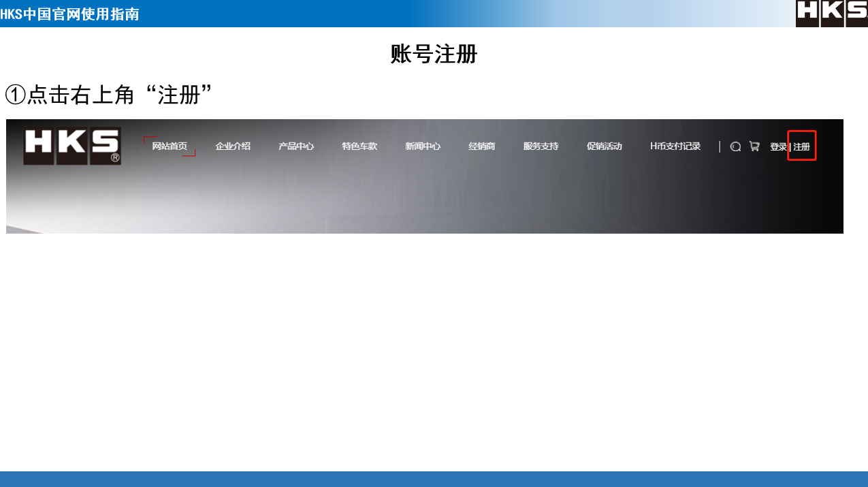This screenshot has height=487, width=868.
Task: Select 促销活动 in the navbar
Action: (x=605, y=146)
